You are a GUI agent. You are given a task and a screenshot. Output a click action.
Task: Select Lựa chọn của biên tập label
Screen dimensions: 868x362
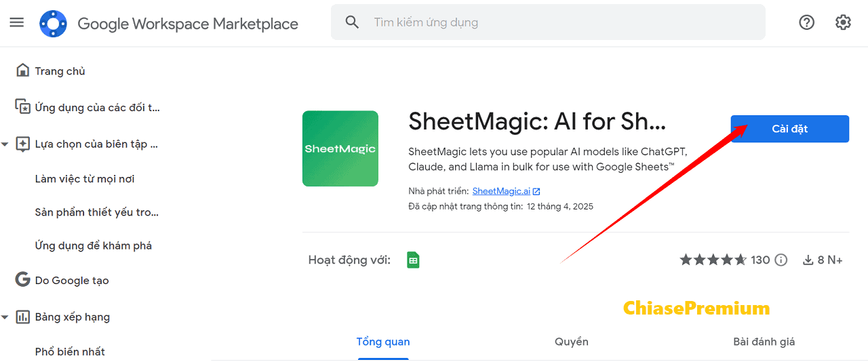click(96, 144)
